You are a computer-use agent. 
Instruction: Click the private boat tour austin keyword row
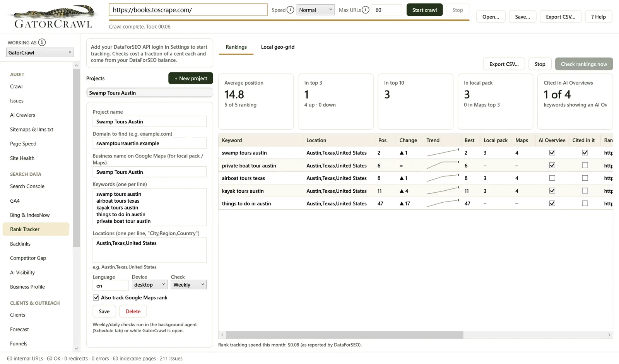416,166
